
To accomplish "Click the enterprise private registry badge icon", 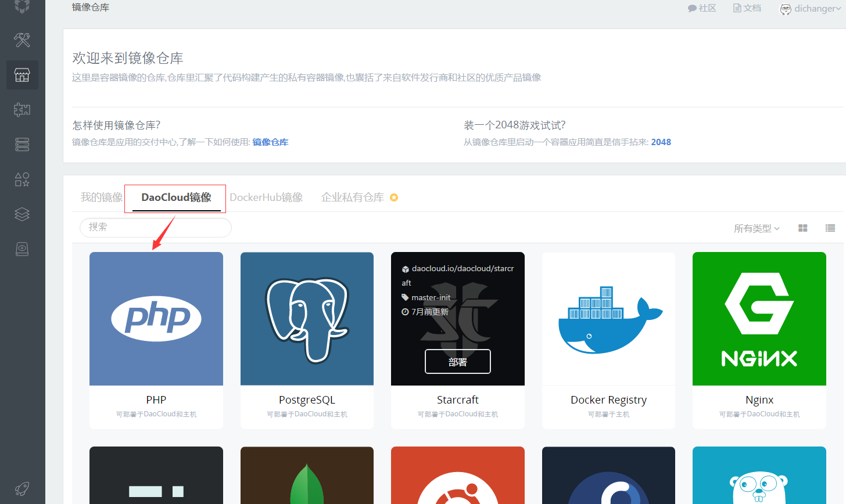I will [x=394, y=197].
